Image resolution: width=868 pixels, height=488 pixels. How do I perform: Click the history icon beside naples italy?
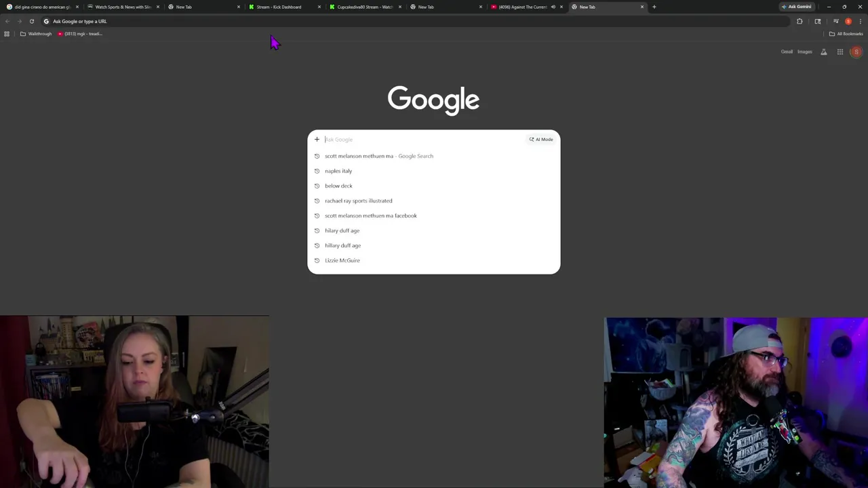tap(317, 171)
